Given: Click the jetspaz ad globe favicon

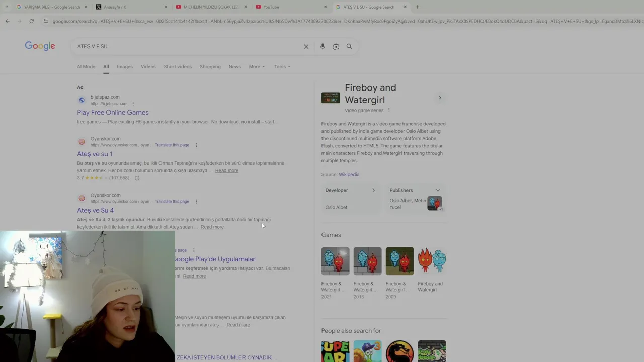Looking at the screenshot, I should point(82,100).
